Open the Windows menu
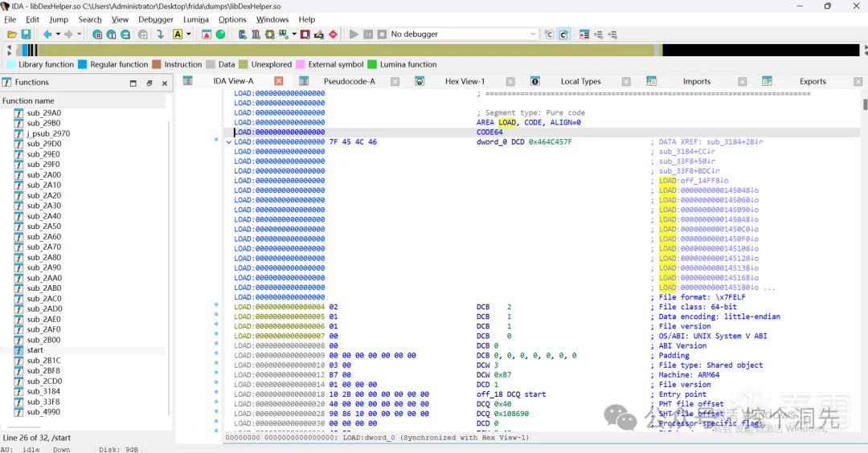The image size is (868, 453). (x=272, y=19)
